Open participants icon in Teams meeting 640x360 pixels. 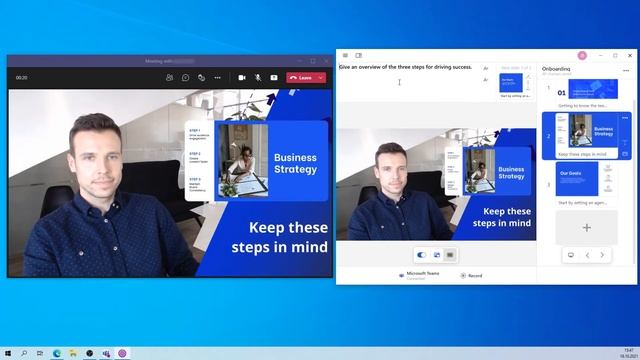pyautogui.click(x=169, y=78)
